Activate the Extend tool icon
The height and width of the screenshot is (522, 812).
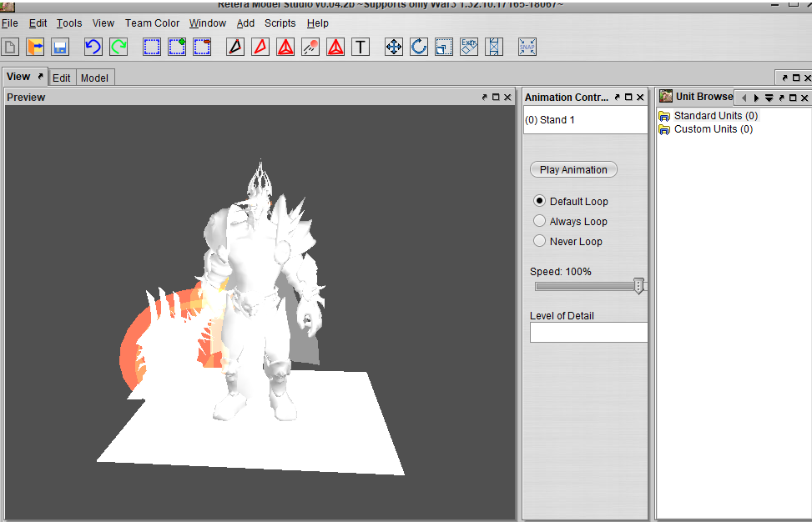tap(494, 47)
